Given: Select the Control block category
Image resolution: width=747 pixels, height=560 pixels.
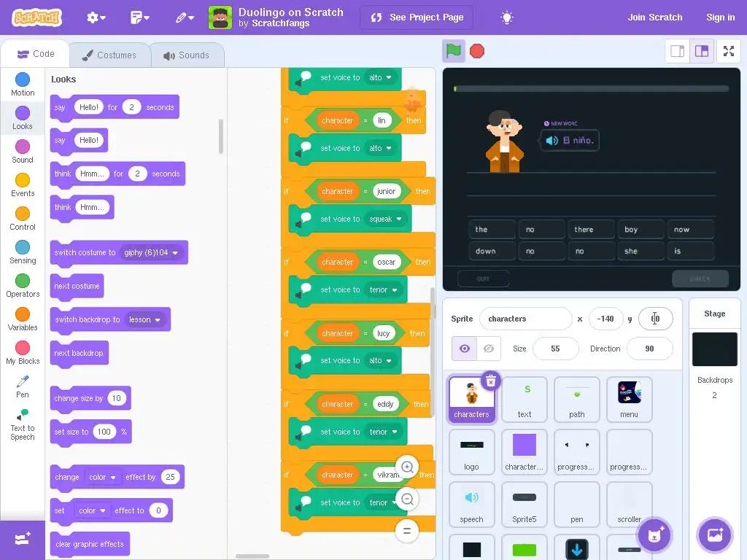Looking at the screenshot, I should tap(23, 219).
